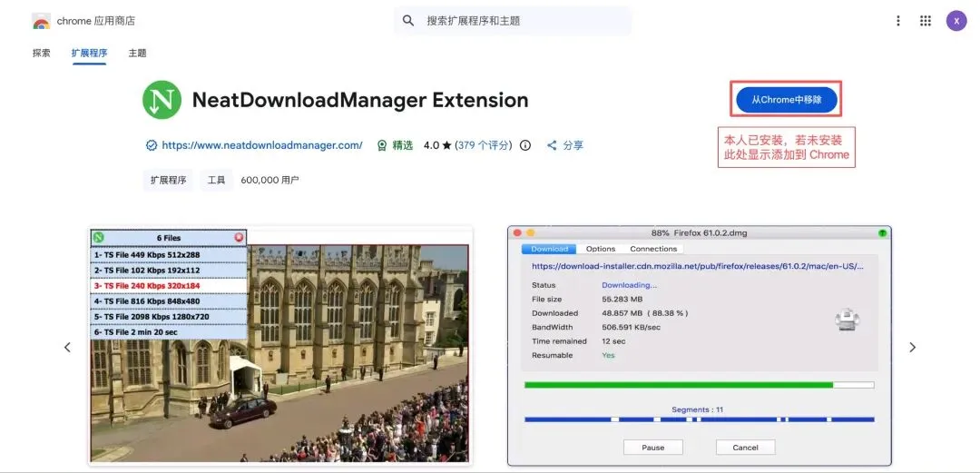
Task: Click the 506.591 KB/sec bandwidth value
Action: point(632,327)
